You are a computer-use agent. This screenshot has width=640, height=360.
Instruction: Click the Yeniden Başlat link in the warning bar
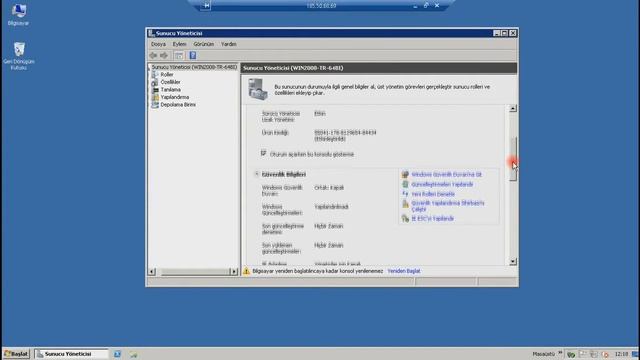[404, 271]
